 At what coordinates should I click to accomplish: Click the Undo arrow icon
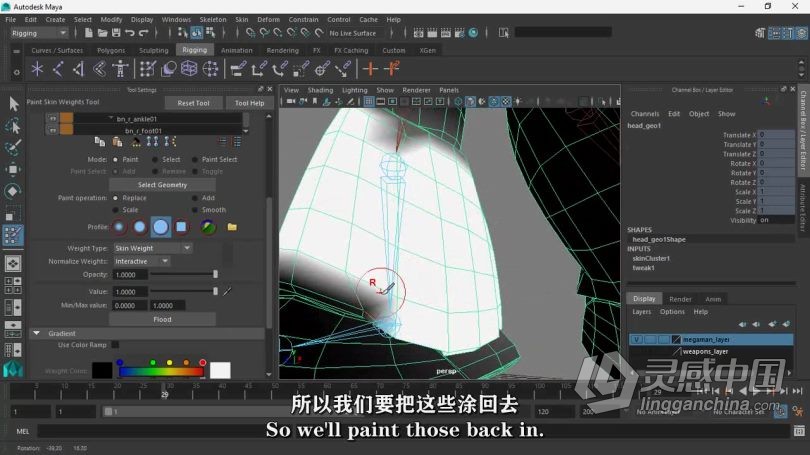tap(130, 33)
